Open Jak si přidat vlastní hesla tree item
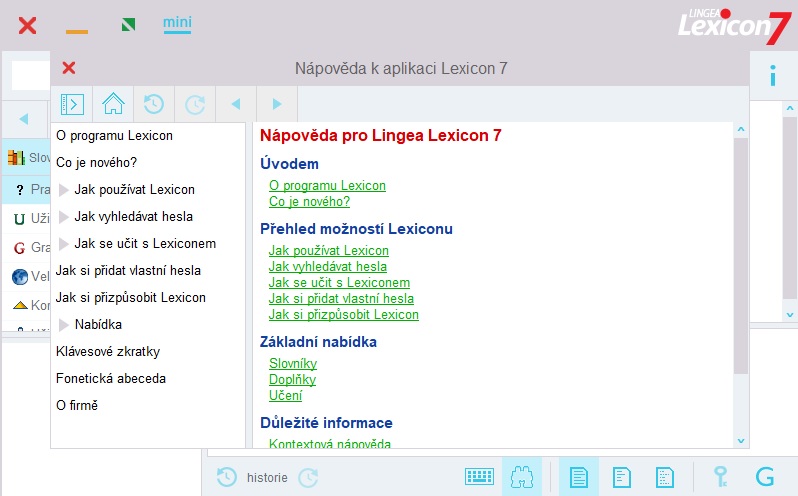This screenshot has height=496, width=798. [128, 271]
